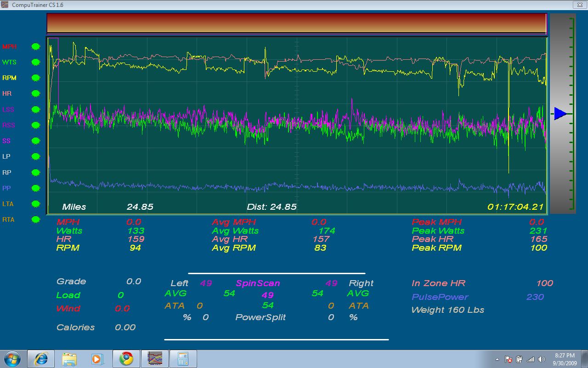Image resolution: width=588 pixels, height=368 pixels.
Task: Click the network signal tray icon
Action: (531, 359)
